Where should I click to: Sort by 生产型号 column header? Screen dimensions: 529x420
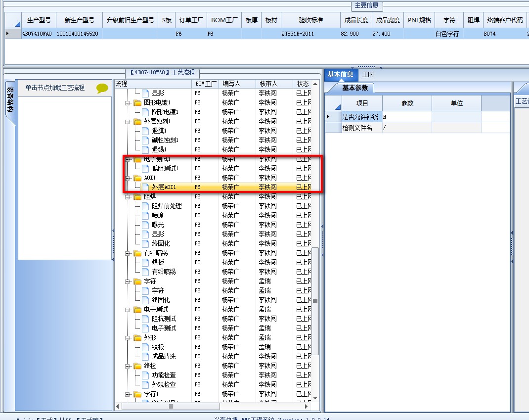click(39, 20)
